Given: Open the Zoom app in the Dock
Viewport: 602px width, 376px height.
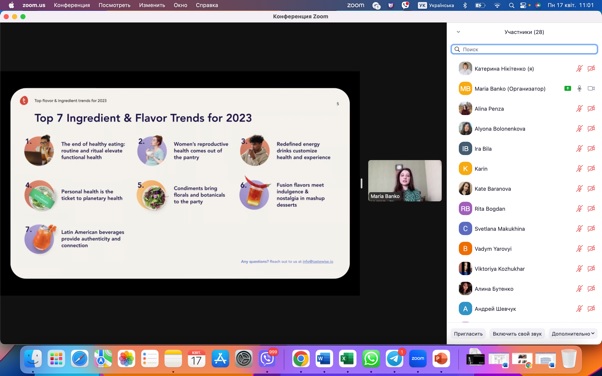Looking at the screenshot, I should pyautogui.click(x=417, y=359).
